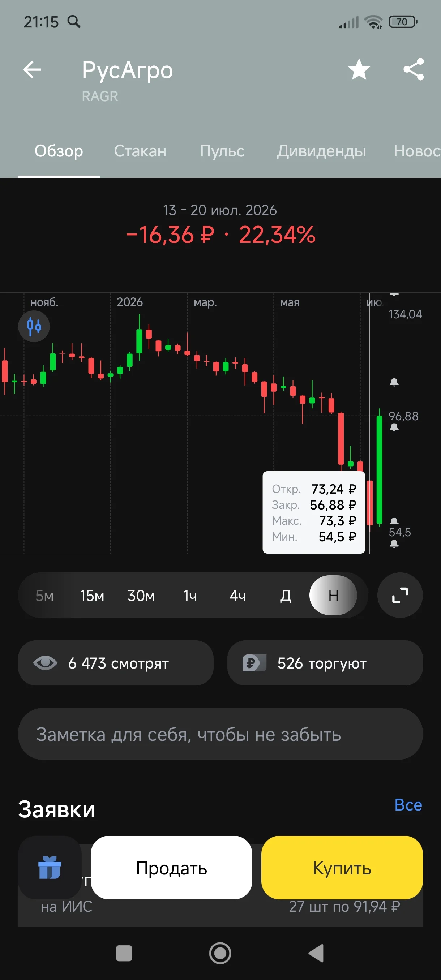Toggle the favorite star for РусАгро
The image size is (441, 980).
click(x=359, y=70)
